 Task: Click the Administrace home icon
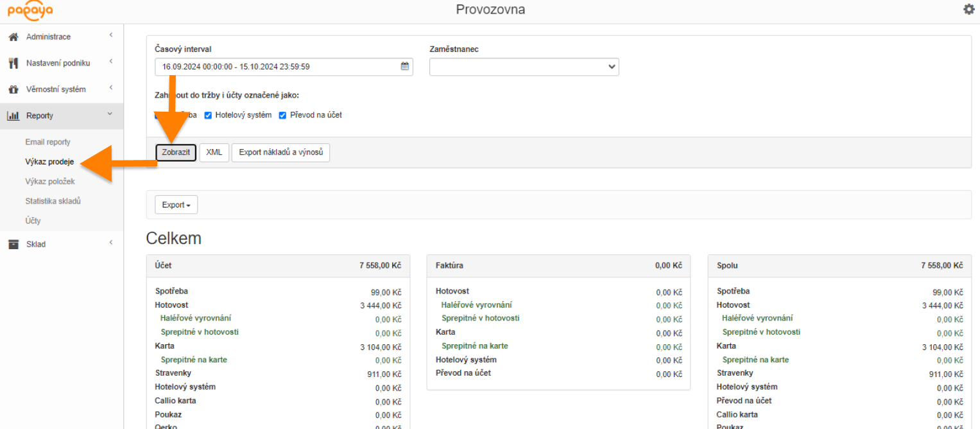[x=13, y=37]
